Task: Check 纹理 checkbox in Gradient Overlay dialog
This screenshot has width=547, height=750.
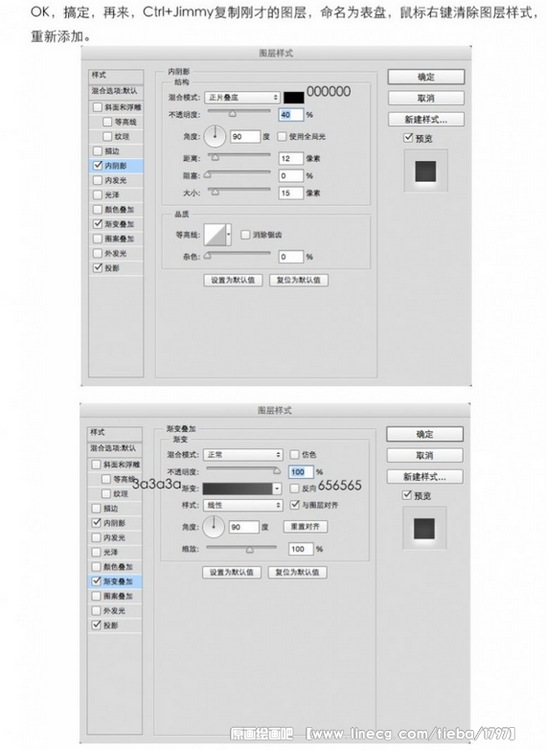Action: point(106,494)
